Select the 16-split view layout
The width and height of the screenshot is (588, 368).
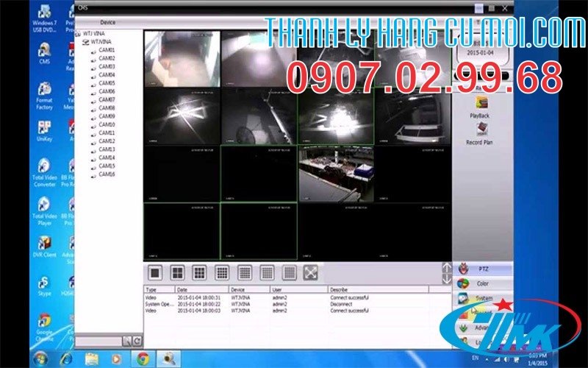222,272
